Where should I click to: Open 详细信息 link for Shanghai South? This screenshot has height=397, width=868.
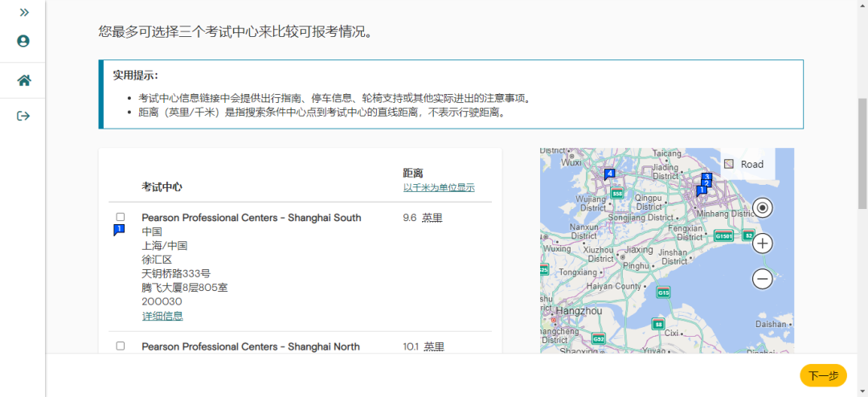[x=162, y=316]
